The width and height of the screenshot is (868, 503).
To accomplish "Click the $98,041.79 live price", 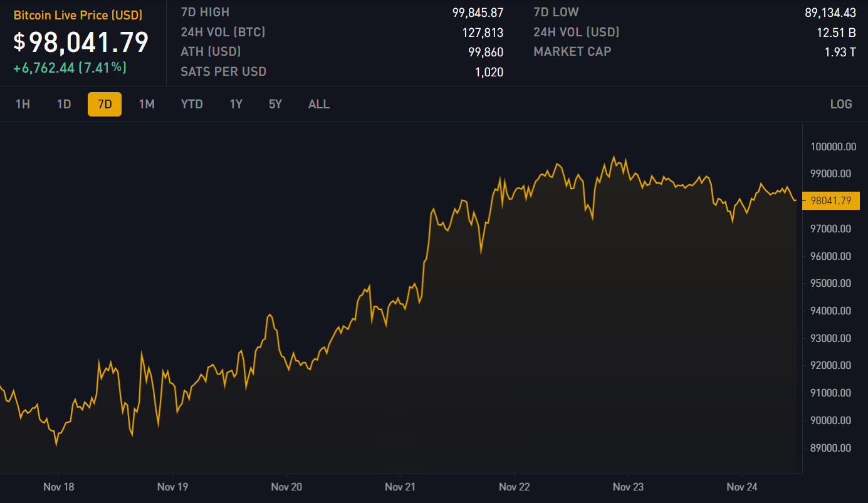I will pyautogui.click(x=81, y=42).
